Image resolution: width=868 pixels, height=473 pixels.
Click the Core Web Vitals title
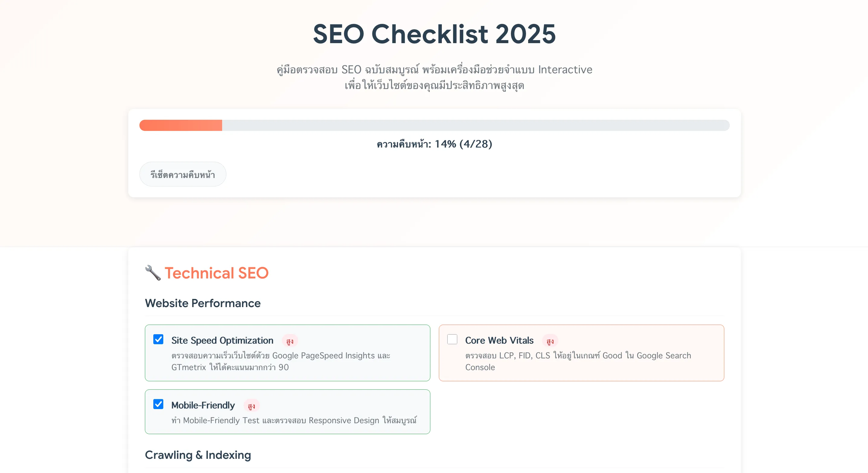pos(499,340)
